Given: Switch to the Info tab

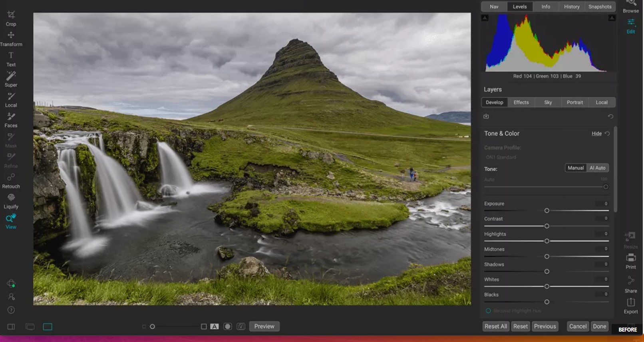Looking at the screenshot, I should pyautogui.click(x=546, y=7).
